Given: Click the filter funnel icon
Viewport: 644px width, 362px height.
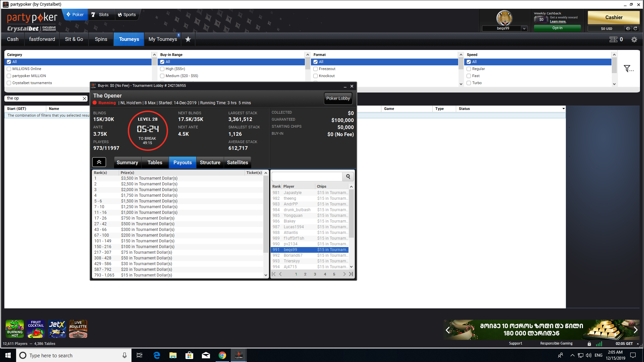Looking at the screenshot, I should (x=628, y=69).
